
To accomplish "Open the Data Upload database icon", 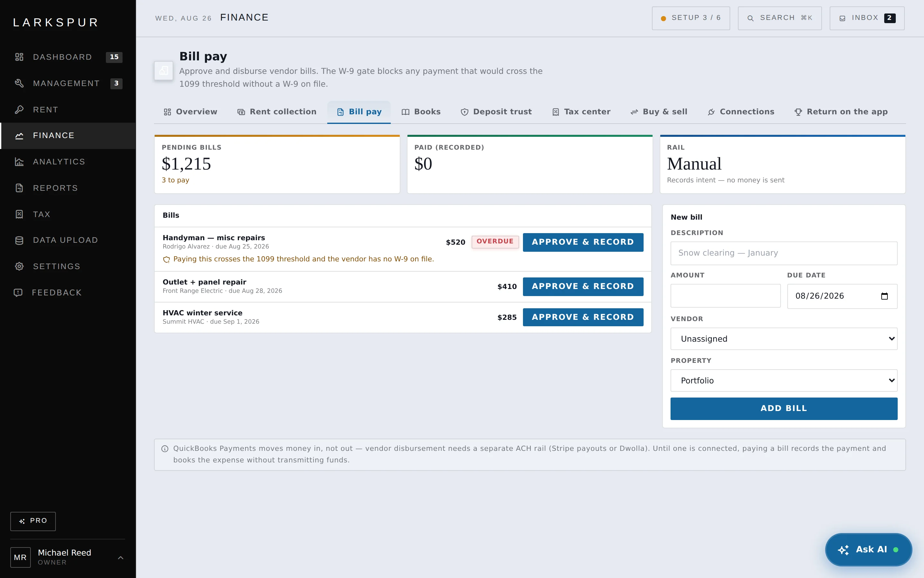I will [19, 241].
